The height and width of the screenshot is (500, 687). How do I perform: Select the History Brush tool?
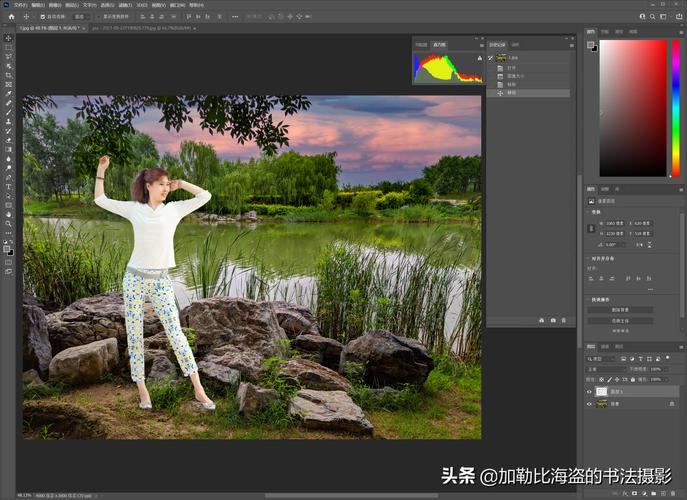pyautogui.click(x=8, y=131)
